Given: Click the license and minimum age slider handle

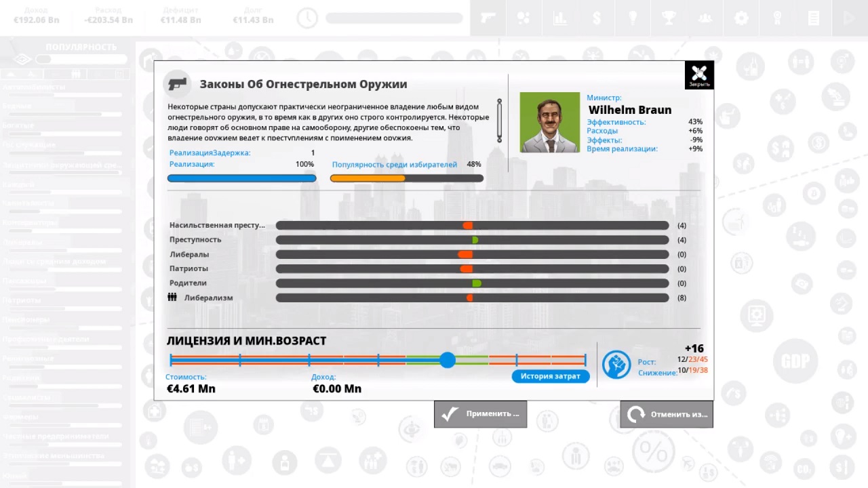Looking at the screenshot, I should tap(447, 360).
